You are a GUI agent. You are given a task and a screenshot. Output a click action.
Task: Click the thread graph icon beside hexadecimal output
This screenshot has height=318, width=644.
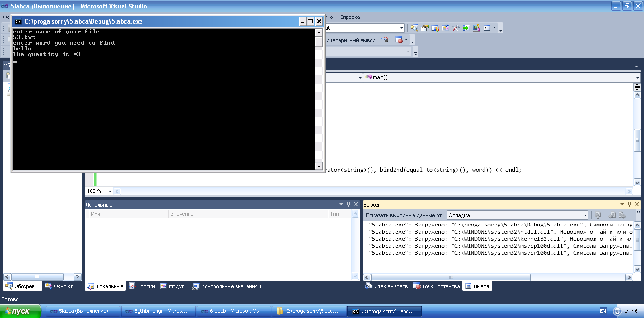[385, 40]
